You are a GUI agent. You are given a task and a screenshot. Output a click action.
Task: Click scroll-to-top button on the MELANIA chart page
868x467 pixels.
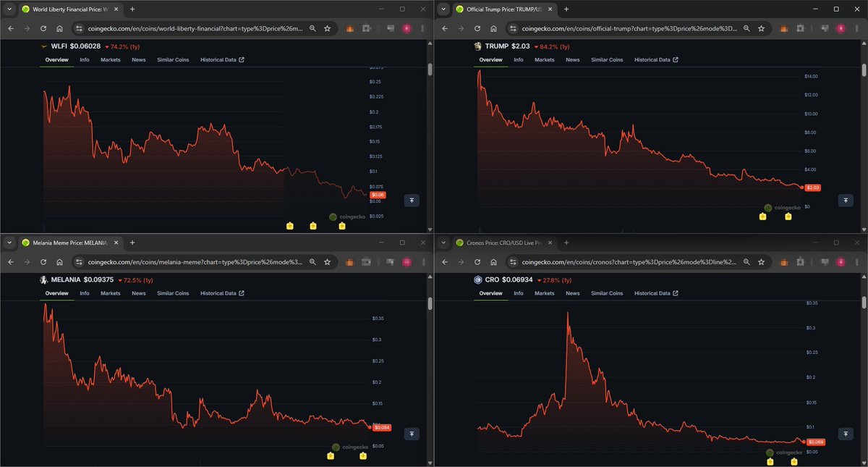411,434
